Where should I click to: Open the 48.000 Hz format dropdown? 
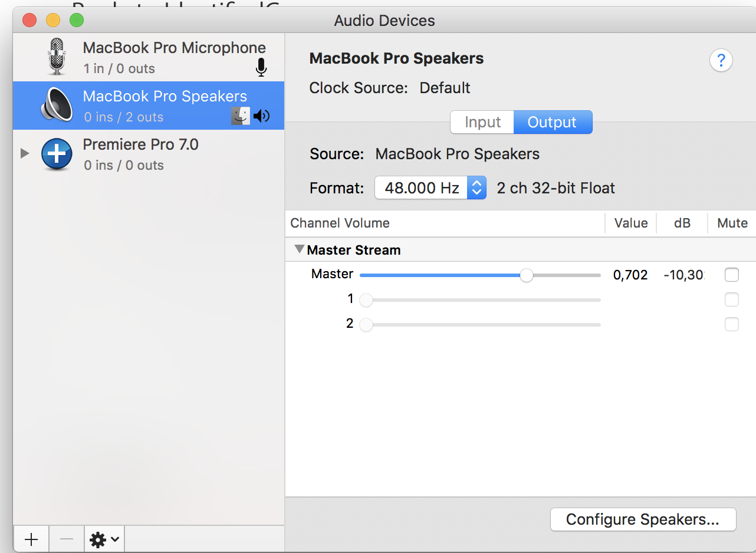[430, 188]
